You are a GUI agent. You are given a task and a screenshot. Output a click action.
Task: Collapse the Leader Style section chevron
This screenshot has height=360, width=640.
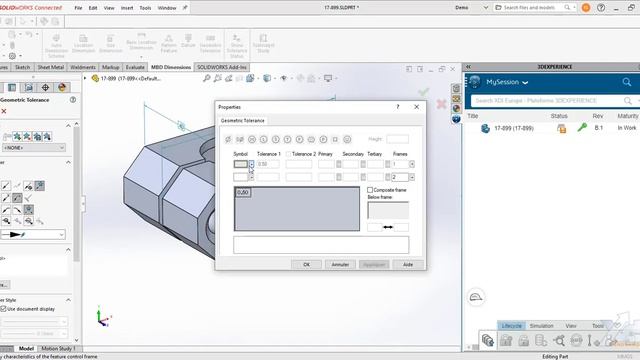(68, 300)
